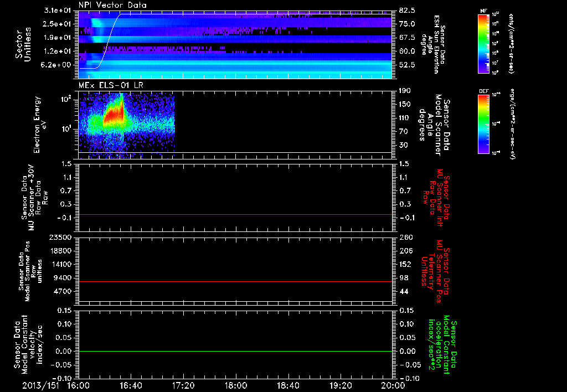Image resolution: width=567 pixels, height=392 pixels.
Task: Click the green 'Model Constant acceleration' axis label
Action: point(442,345)
